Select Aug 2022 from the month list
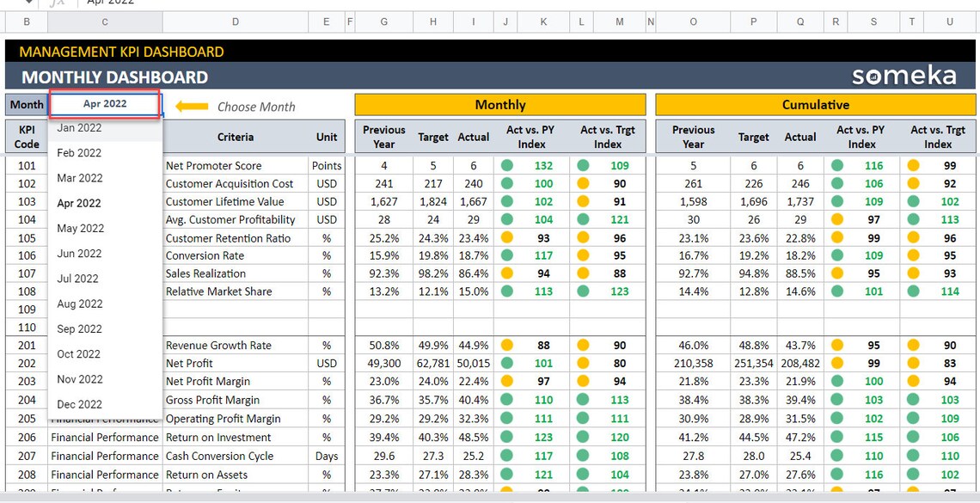 [x=105, y=304]
